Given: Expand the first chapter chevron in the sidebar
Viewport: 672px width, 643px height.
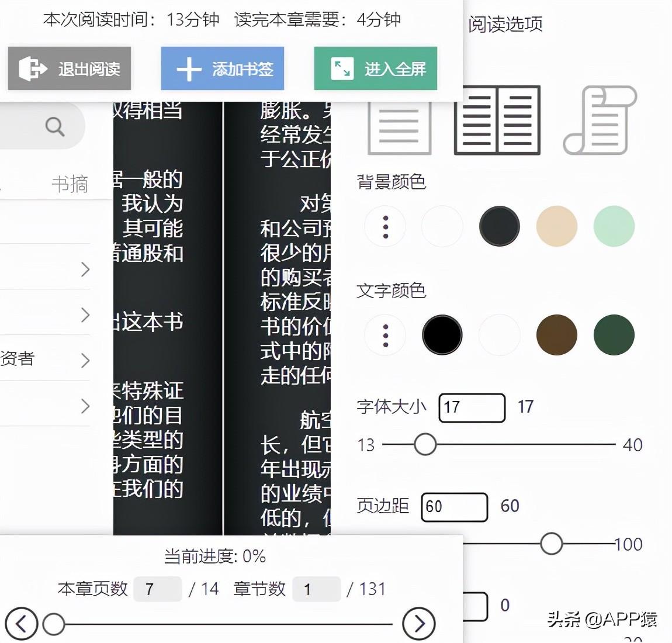Looking at the screenshot, I should 86,269.
